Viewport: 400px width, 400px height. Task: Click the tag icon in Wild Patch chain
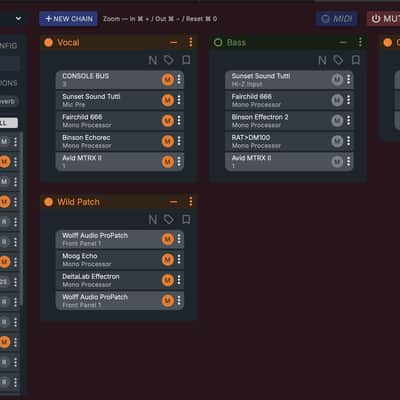pos(169,219)
